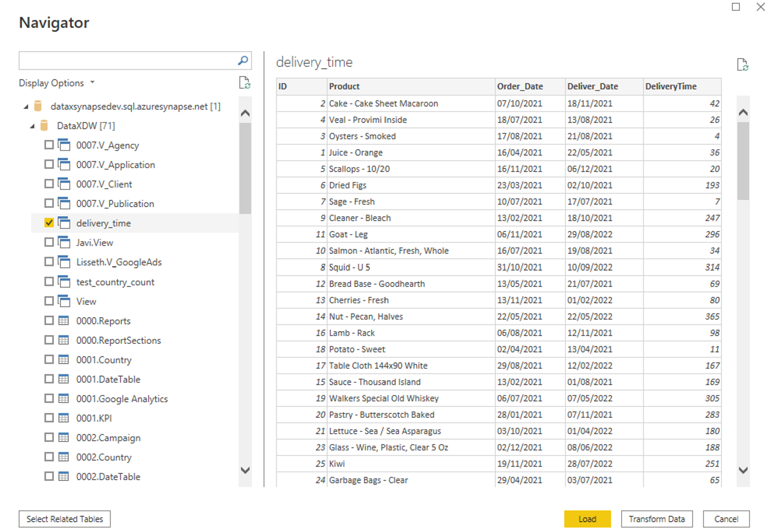Screen dimensions: 768x532
Task: Collapse the DataXDW database node
Action: [33, 126]
